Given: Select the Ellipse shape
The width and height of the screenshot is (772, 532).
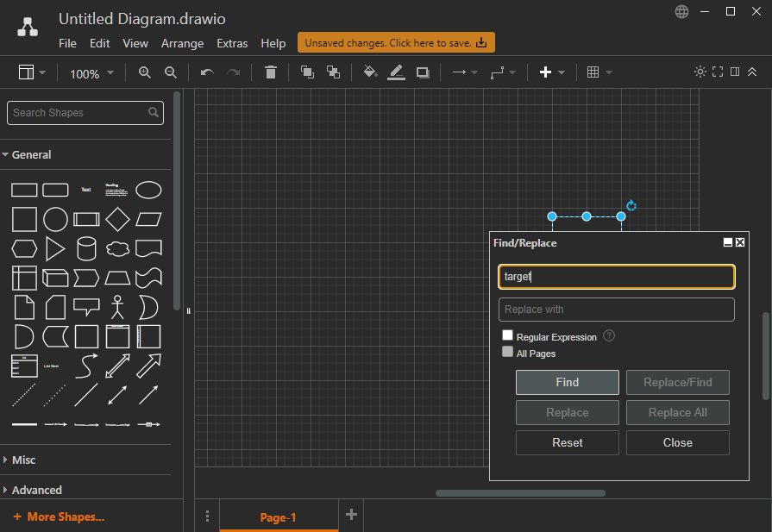Looking at the screenshot, I should coord(148,190).
